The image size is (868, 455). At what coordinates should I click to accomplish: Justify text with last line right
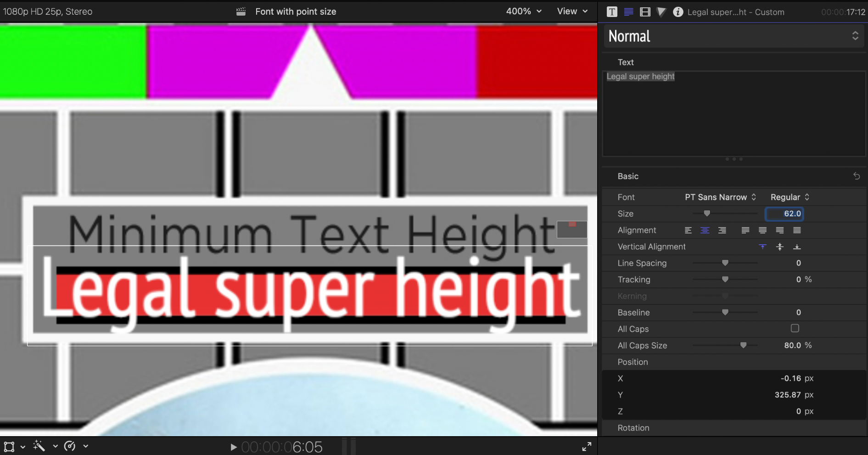(x=780, y=230)
